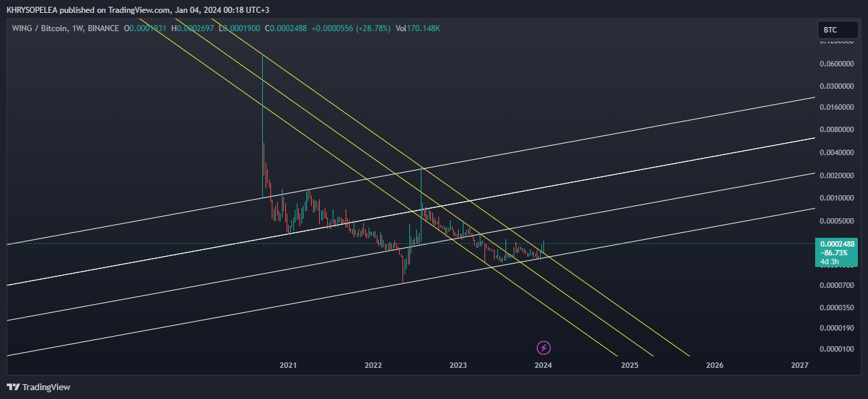Click the TradingView wordmark text
This screenshot has height=399, width=868.
point(46,387)
